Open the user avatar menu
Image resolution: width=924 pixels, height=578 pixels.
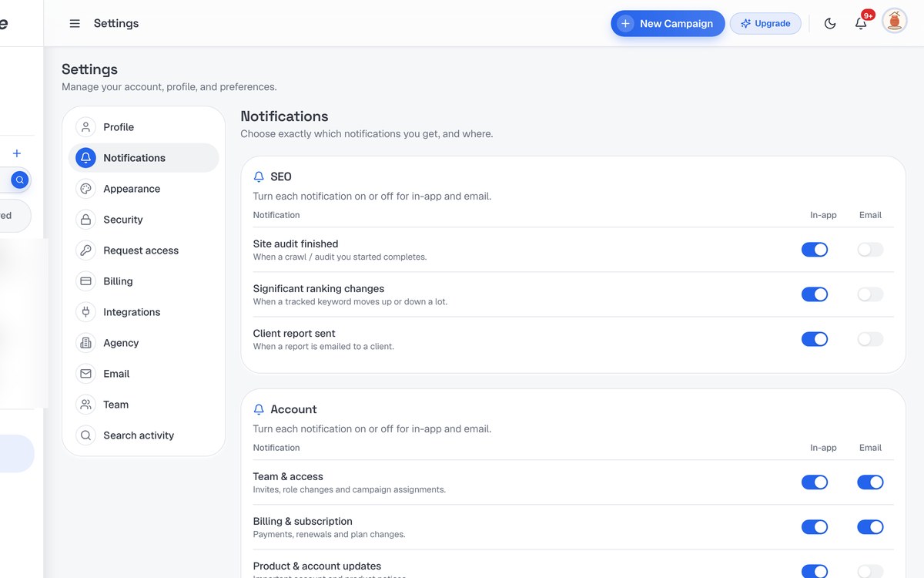click(894, 22)
